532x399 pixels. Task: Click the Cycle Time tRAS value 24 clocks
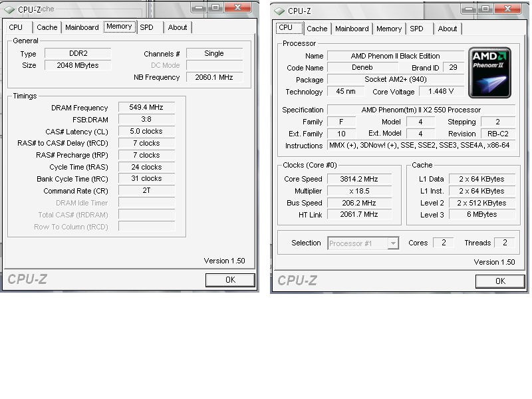(146, 167)
